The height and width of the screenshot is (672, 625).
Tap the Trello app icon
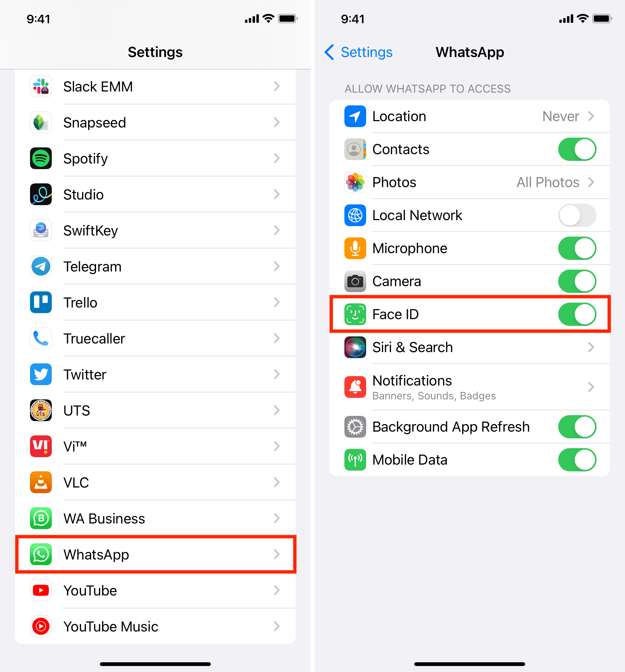click(x=41, y=302)
